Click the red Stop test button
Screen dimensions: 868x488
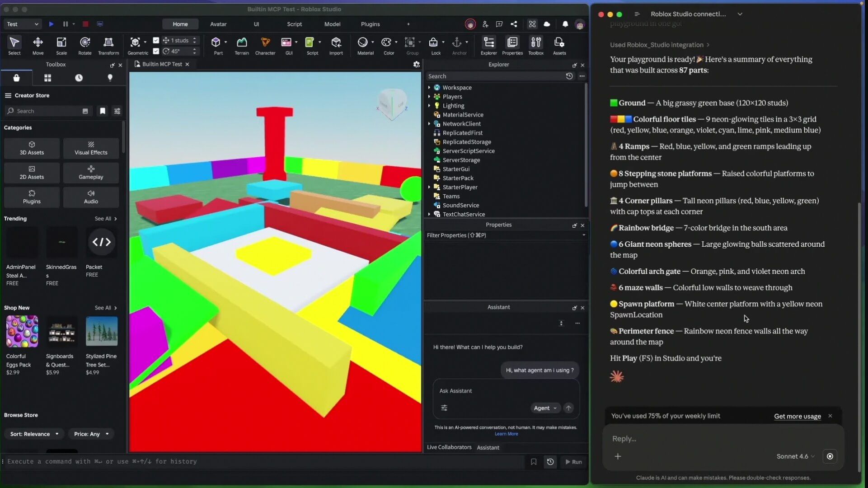pos(85,24)
